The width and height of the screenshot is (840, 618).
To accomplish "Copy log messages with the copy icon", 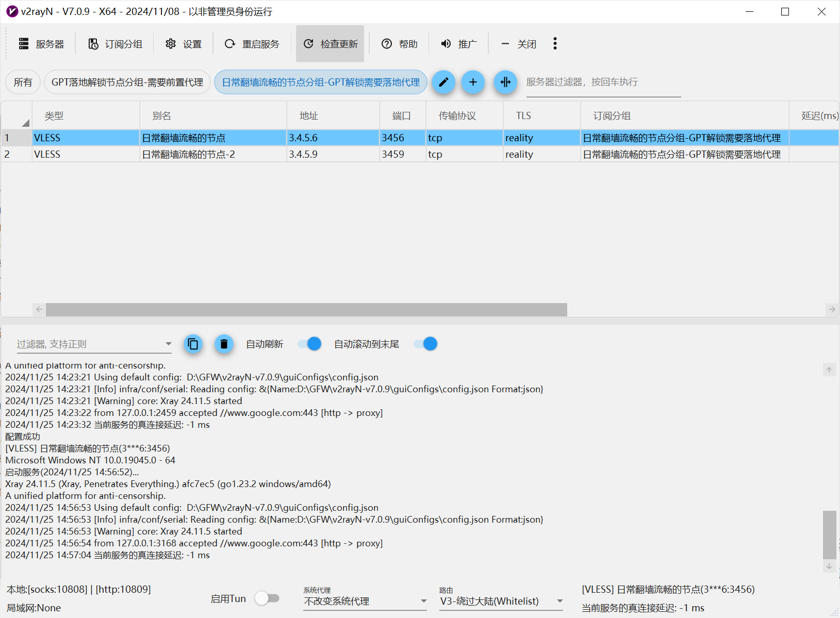I will (193, 344).
